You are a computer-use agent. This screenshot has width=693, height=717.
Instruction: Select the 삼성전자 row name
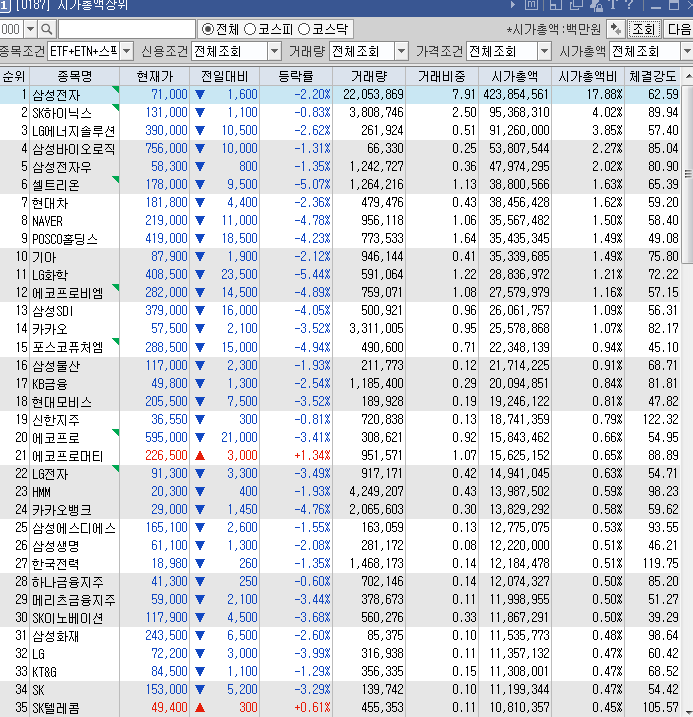tap(56, 95)
